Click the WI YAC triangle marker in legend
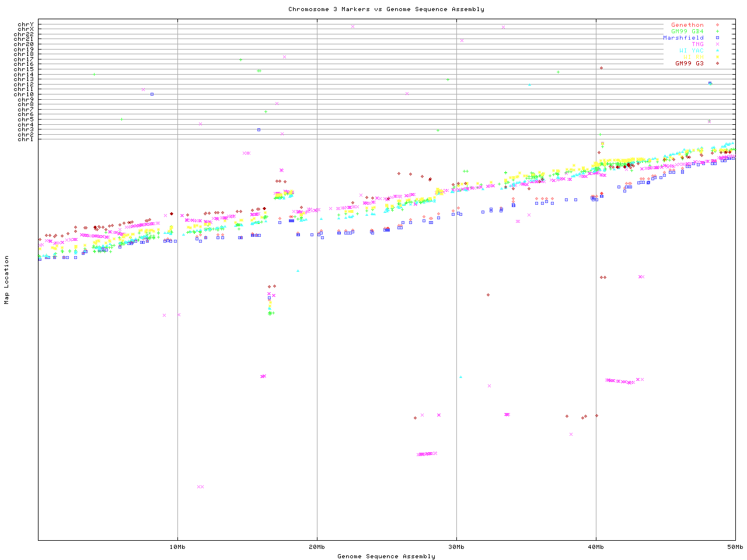Viewport: 747px width, 560px height. (x=717, y=51)
